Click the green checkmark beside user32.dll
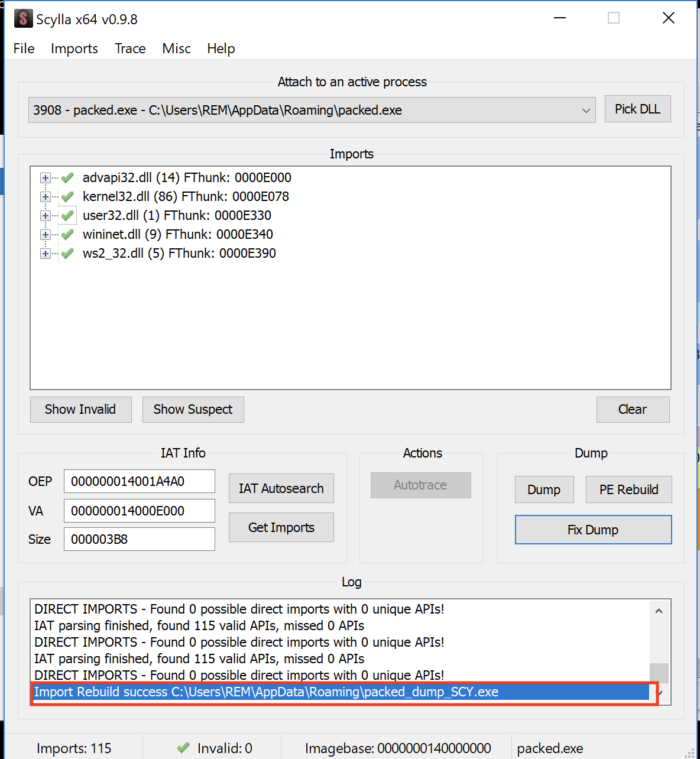 click(x=67, y=216)
